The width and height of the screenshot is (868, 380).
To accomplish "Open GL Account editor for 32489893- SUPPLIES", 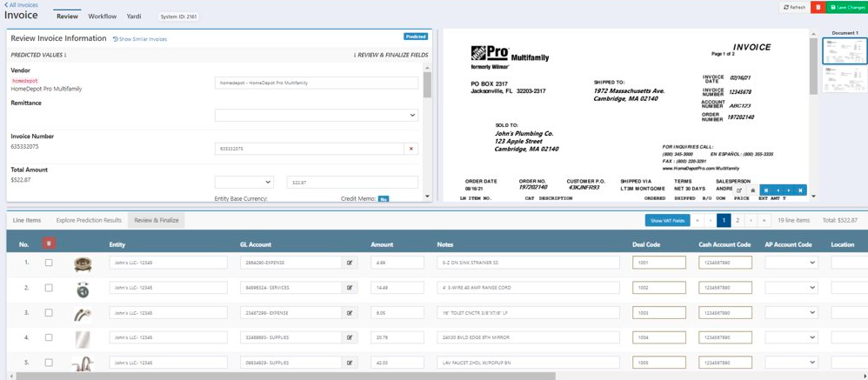I will (x=350, y=337).
